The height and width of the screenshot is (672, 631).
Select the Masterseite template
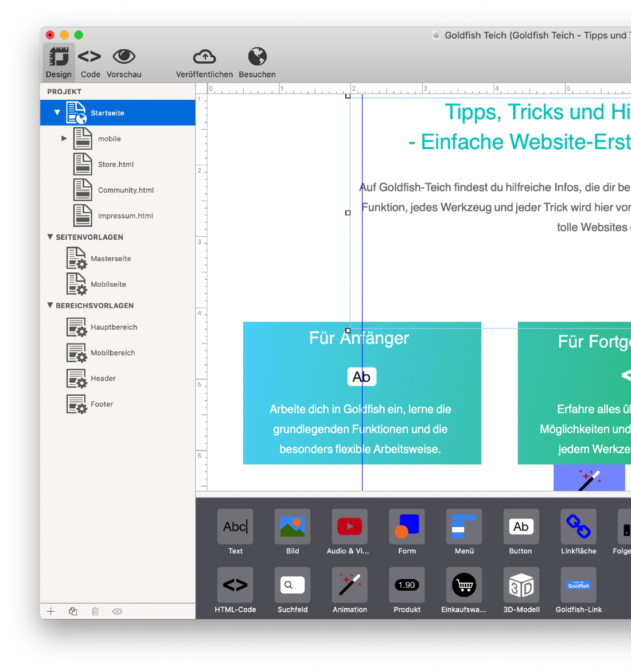click(118, 259)
